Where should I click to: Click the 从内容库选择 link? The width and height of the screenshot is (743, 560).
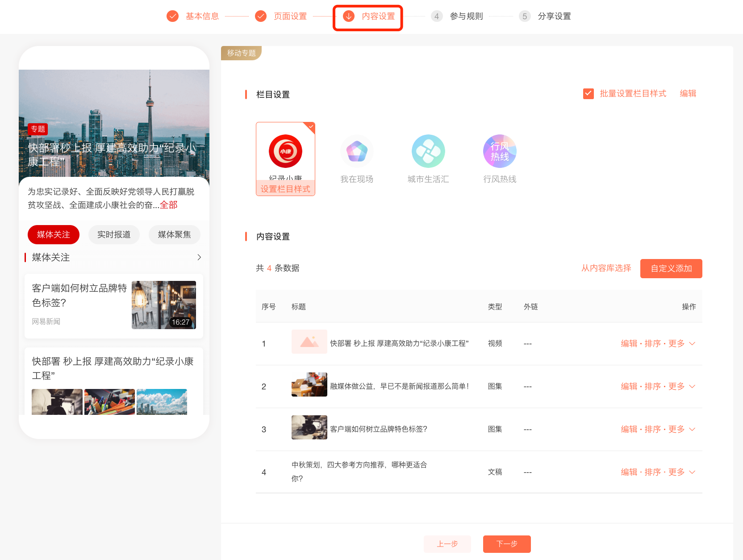(x=606, y=268)
